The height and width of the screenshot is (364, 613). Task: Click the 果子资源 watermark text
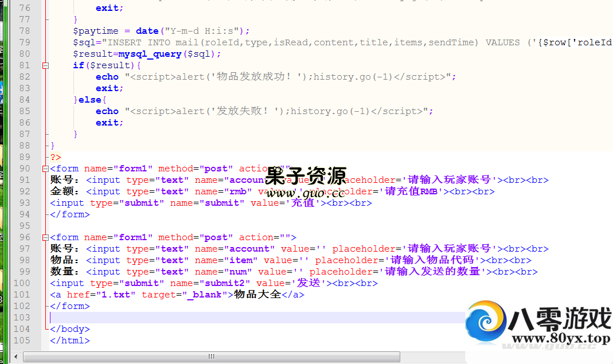tap(306, 175)
